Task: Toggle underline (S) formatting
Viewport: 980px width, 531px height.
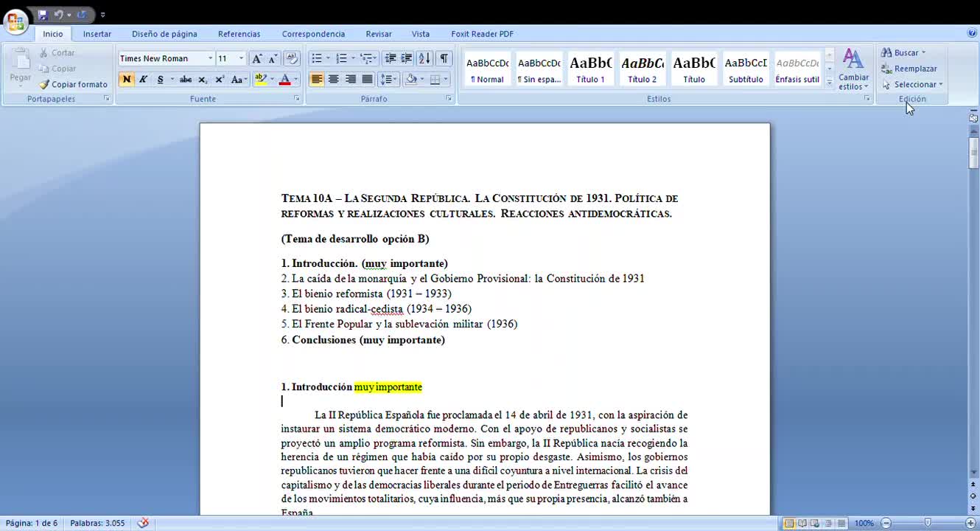Action: tap(160, 79)
